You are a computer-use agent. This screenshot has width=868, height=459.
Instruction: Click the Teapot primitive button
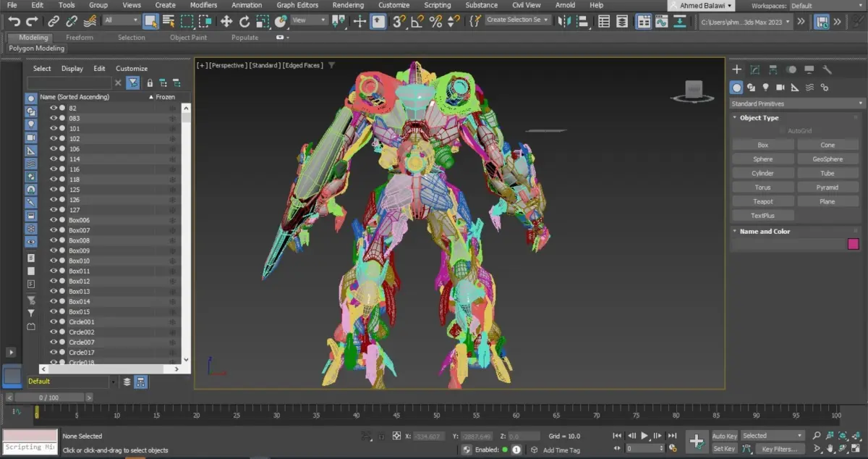(762, 201)
